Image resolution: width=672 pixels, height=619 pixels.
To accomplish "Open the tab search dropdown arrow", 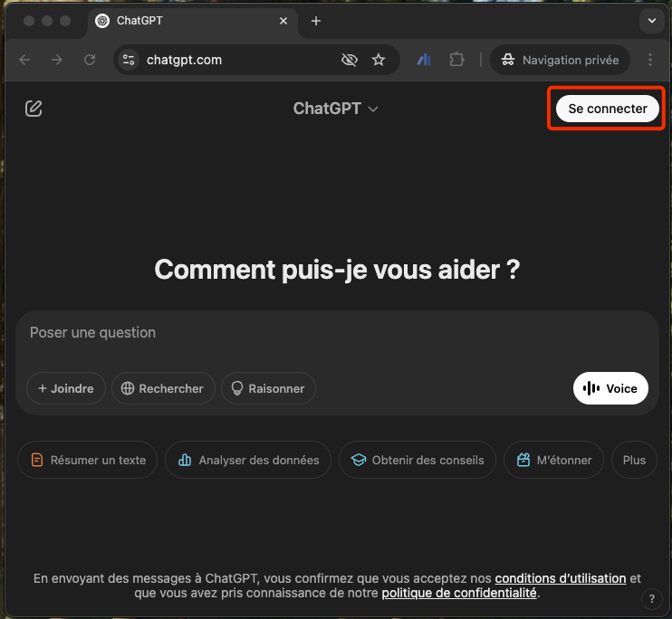I will point(652,21).
